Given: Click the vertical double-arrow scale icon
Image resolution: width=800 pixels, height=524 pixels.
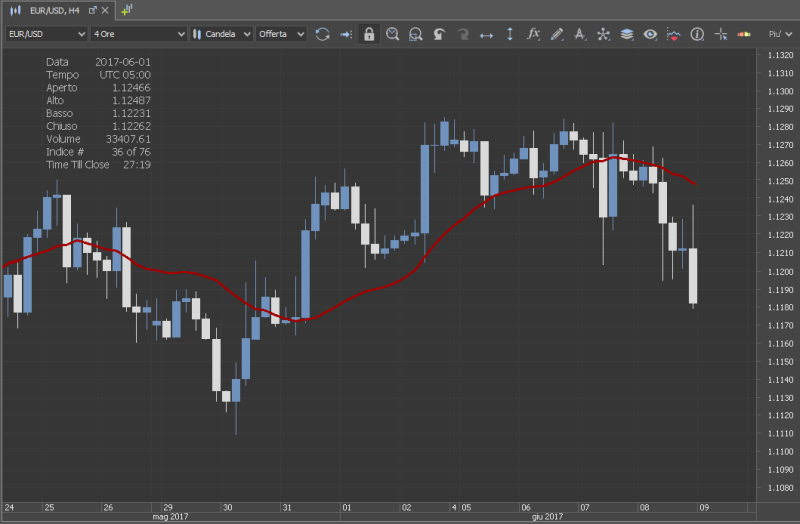Looking at the screenshot, I should tap(510, 34).
